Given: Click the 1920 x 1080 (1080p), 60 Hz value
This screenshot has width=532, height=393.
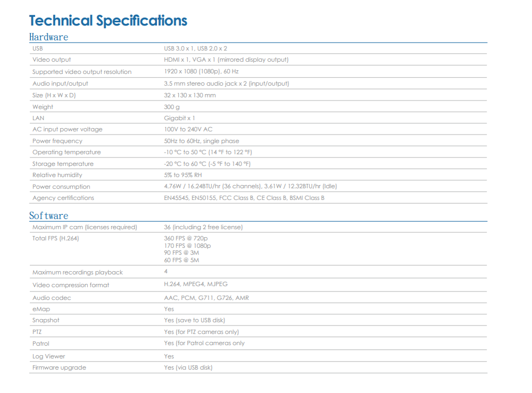Looking at the screenshot, I should [201, 72].
